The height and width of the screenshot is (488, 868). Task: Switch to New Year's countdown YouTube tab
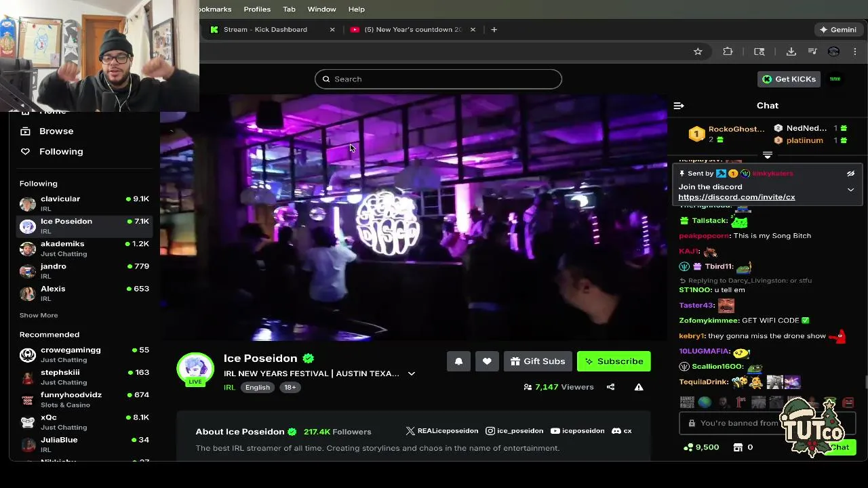coord(412,30)
